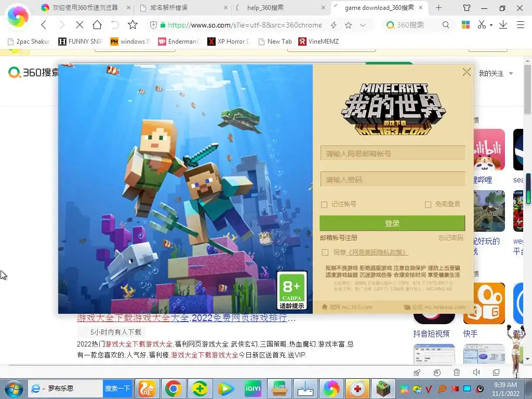Image resolution: width=532 pixels, height=399 pixels.
Task: Open the 360 speed browser taskbar icon
Action: (331, 389)
